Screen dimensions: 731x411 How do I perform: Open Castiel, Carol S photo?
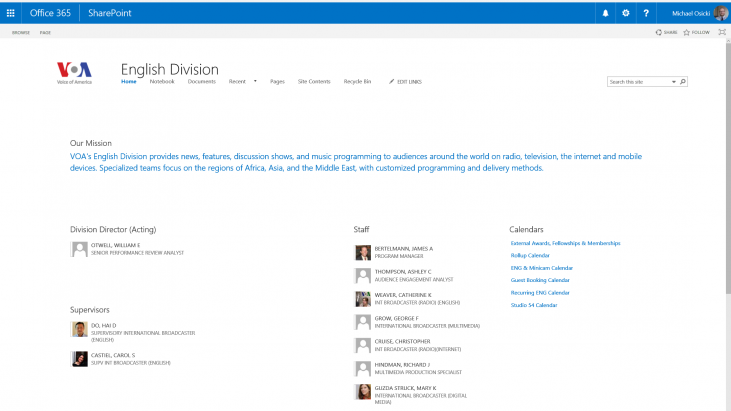(x=79, y=359)
